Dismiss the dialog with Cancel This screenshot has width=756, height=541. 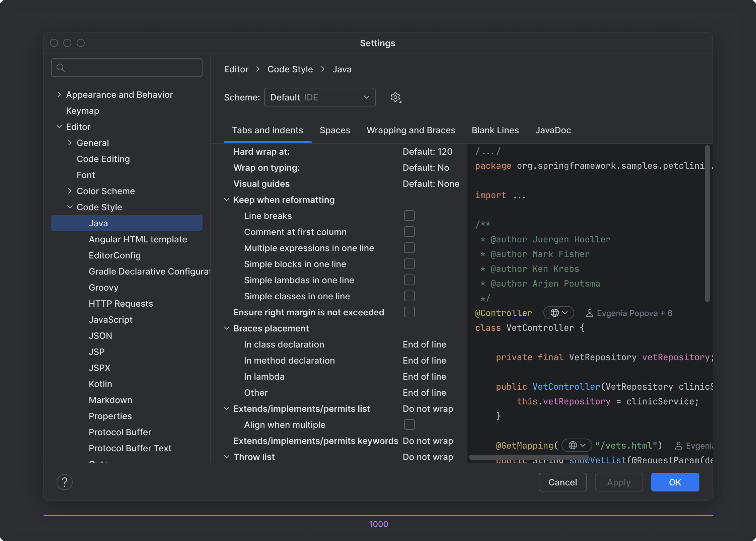(562, 482)
